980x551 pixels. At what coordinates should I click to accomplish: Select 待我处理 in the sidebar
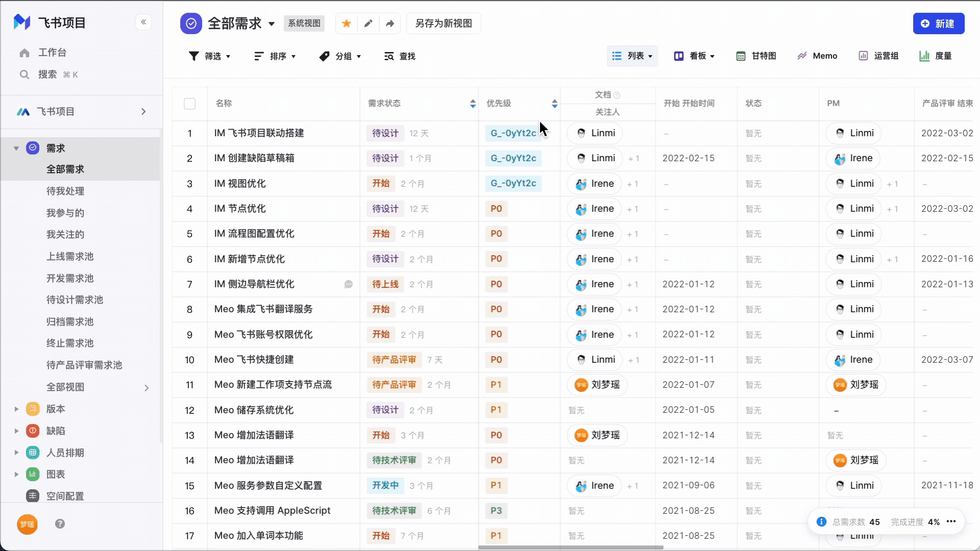pyautogui.click(x=65, y=191)
